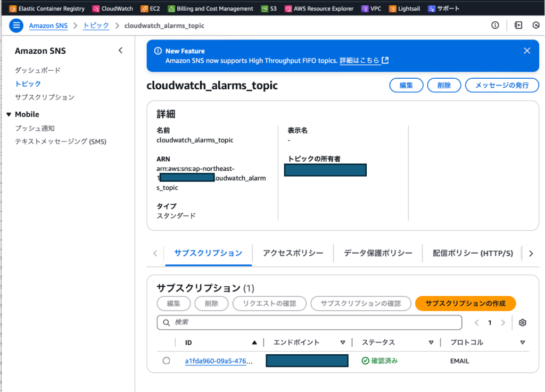This screenshot has height=392, width=545.
Task: Open the 詳細はこちら link in banner
Action: pos(364,61)
